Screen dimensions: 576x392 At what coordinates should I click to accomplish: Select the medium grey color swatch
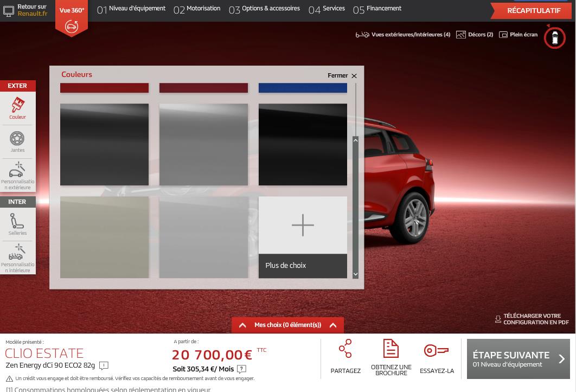203,144
